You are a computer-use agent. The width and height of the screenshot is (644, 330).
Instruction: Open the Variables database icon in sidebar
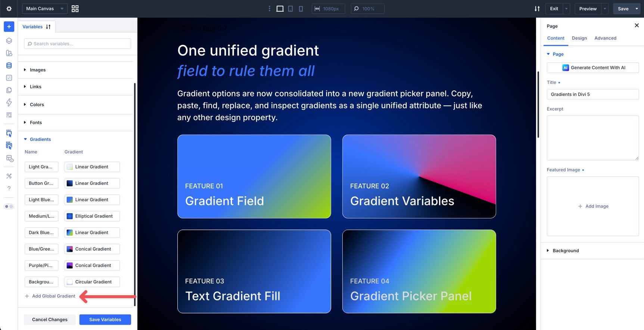(x=9, y=65)
